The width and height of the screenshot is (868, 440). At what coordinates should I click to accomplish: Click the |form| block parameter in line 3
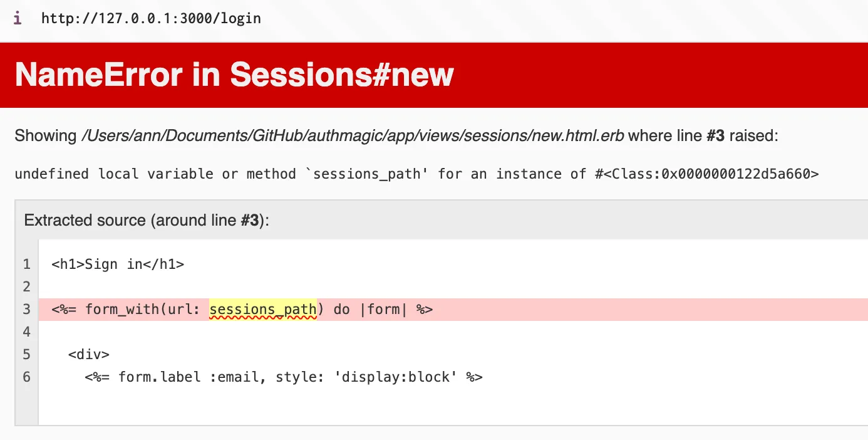[383, 310]
